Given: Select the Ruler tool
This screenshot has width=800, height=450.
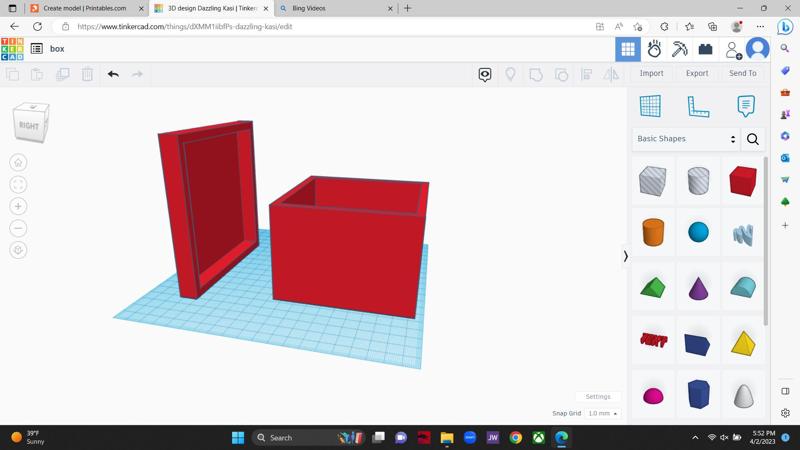Looking at the screenshot, I should click(698, 106).
